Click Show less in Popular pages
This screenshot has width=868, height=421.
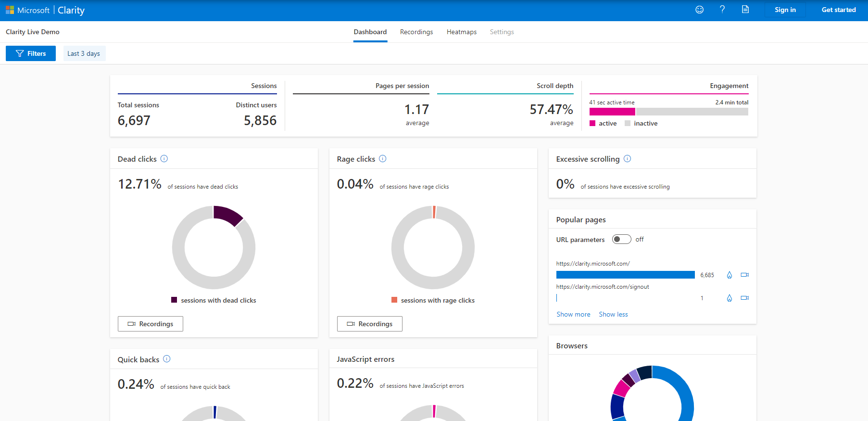tap(613, 314)
